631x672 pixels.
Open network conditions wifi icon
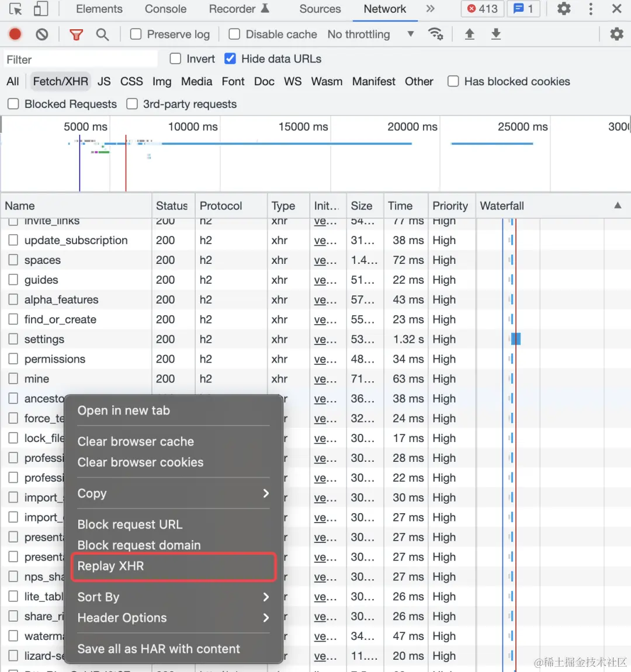tap(435, 34)
